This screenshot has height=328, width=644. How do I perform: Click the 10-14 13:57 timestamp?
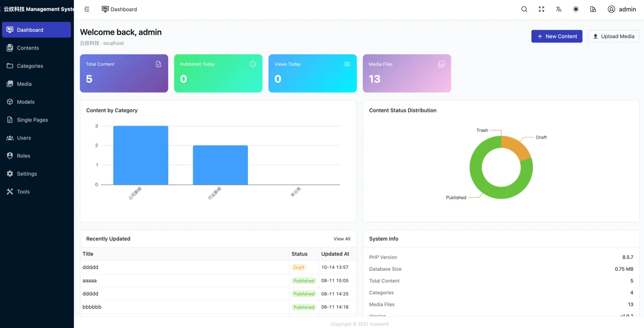[335, 267]
